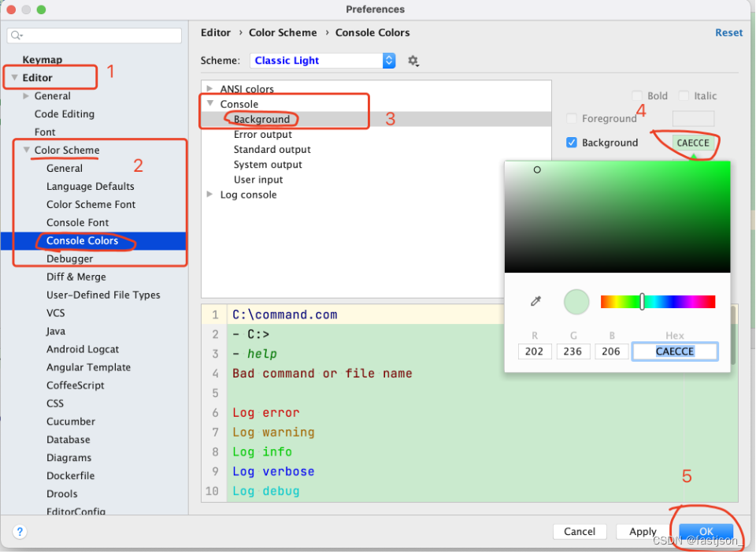The width and height of the screenshot is (756, 554).
Task: Open Code Editing settings
Action: 65,114
